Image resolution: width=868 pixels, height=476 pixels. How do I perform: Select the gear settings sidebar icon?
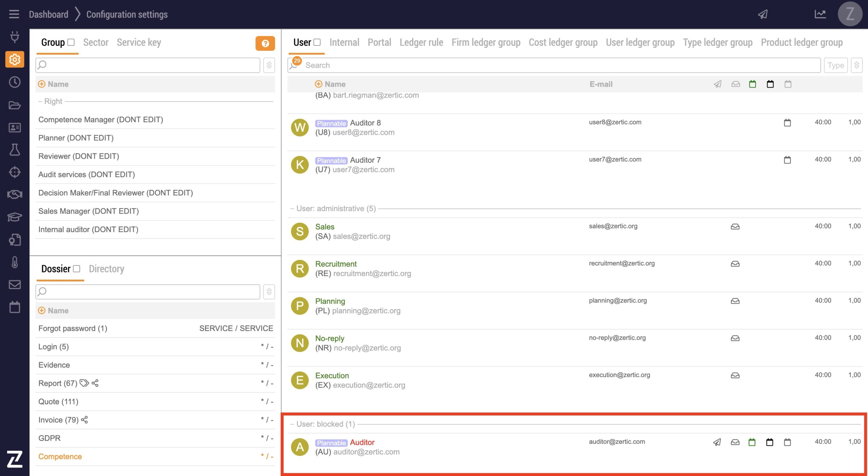(15, 60)
